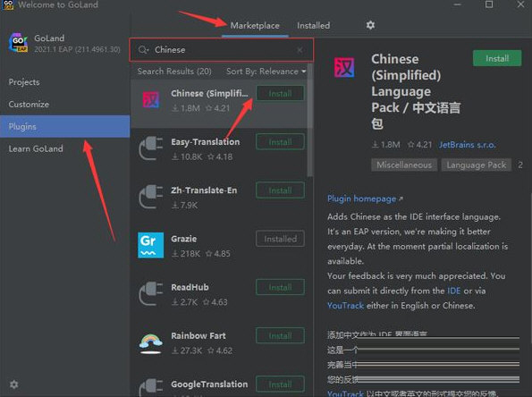This screenshot has height=397, width=532.
Task: Install the Chinese language pack from detail panel
Action: 497,58
